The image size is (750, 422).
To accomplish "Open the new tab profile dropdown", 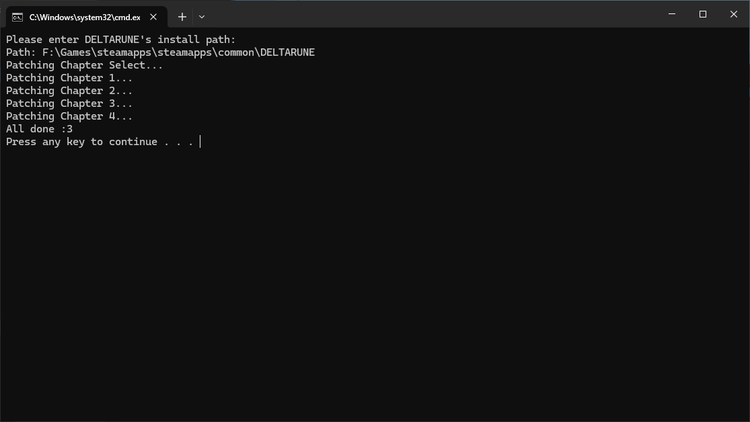I will tap(202, 17).
